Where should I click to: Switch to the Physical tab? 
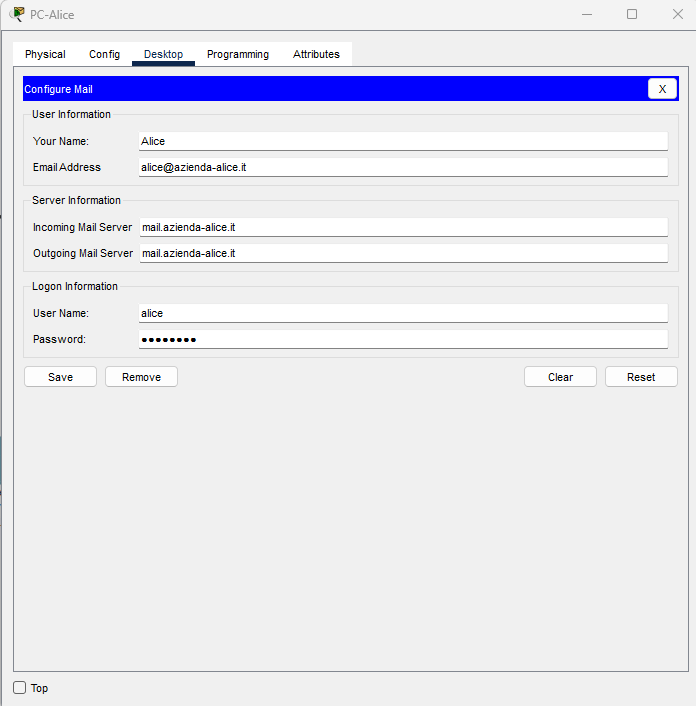tap(45, 54)
